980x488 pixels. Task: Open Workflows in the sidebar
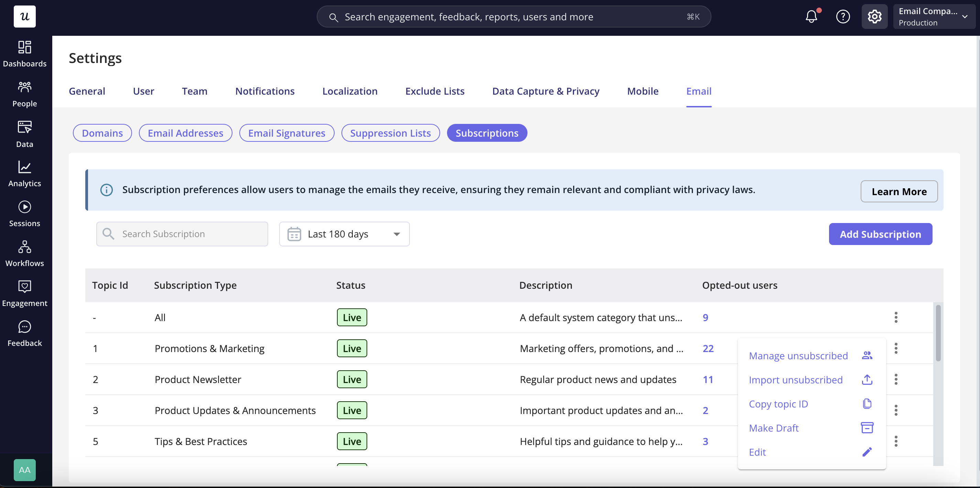tap(25, 254)
